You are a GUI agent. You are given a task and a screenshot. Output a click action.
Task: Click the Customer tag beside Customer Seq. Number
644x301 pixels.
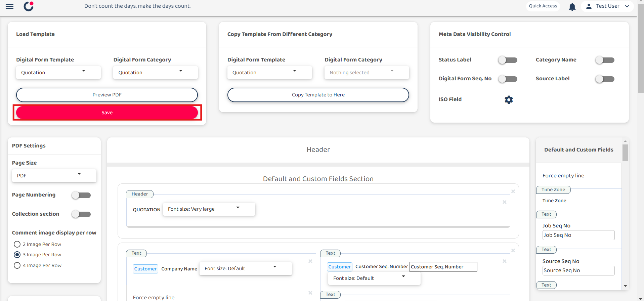[340, 267]
